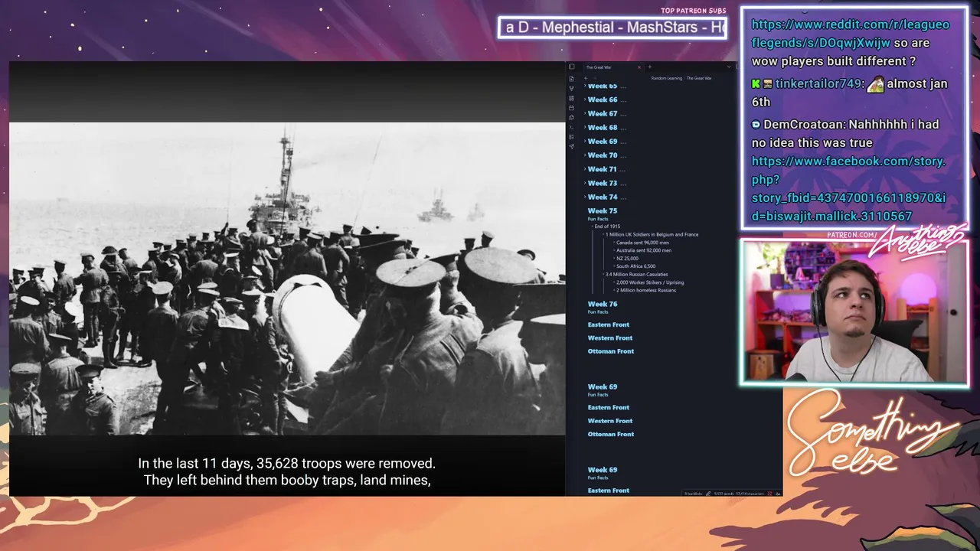Click The Great War breadcrumb title
The height and width of the screenshot is (551, 980).
698,78
